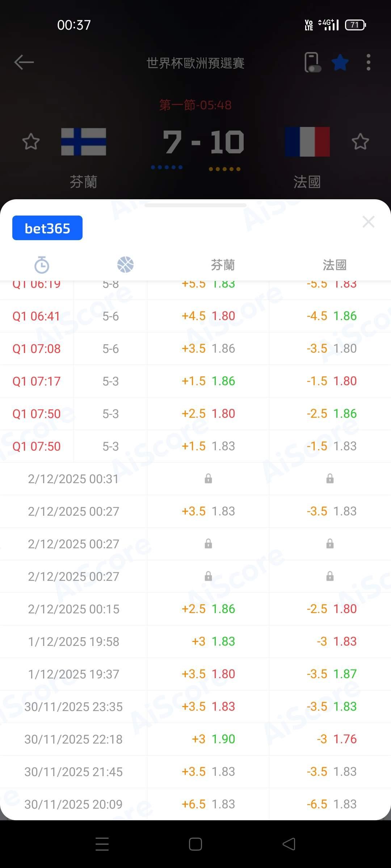Screen dimensions: 391x868
Task: Open the three-dot overflow menu
Action: pyautogui.click(x=368, y=62)
